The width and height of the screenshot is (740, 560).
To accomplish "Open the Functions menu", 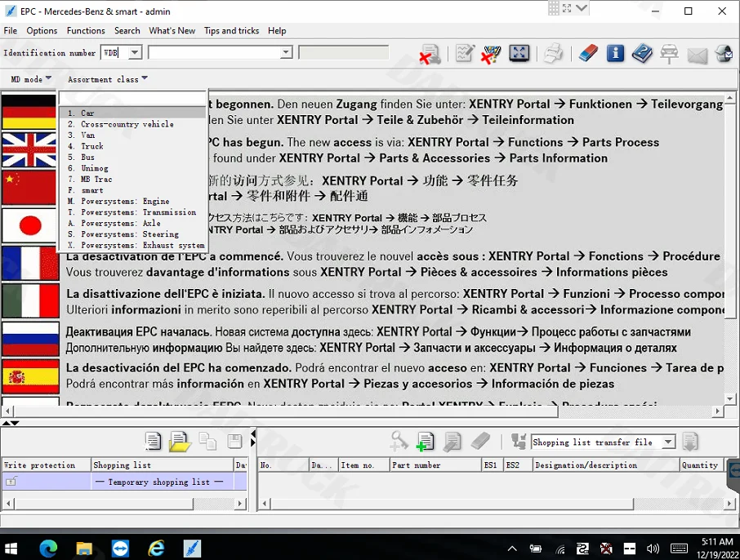I will (x=86, y=31).
